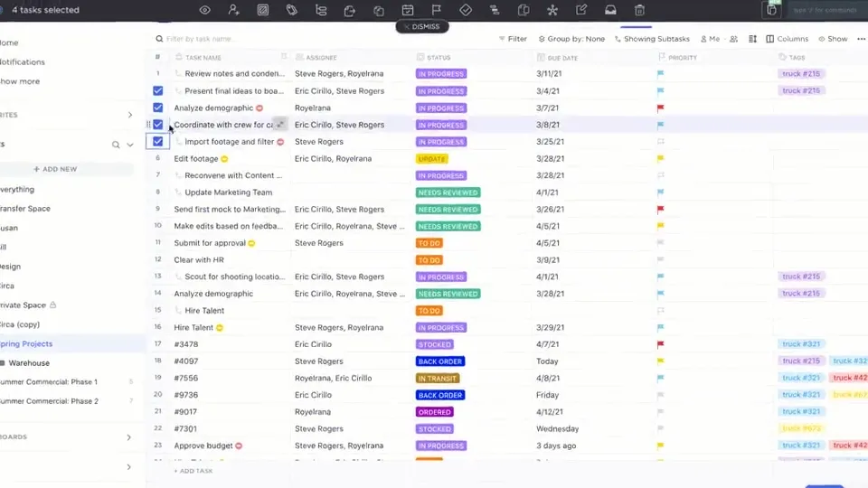Open the Warehouse list in sidebar

(x=29, y=363)
